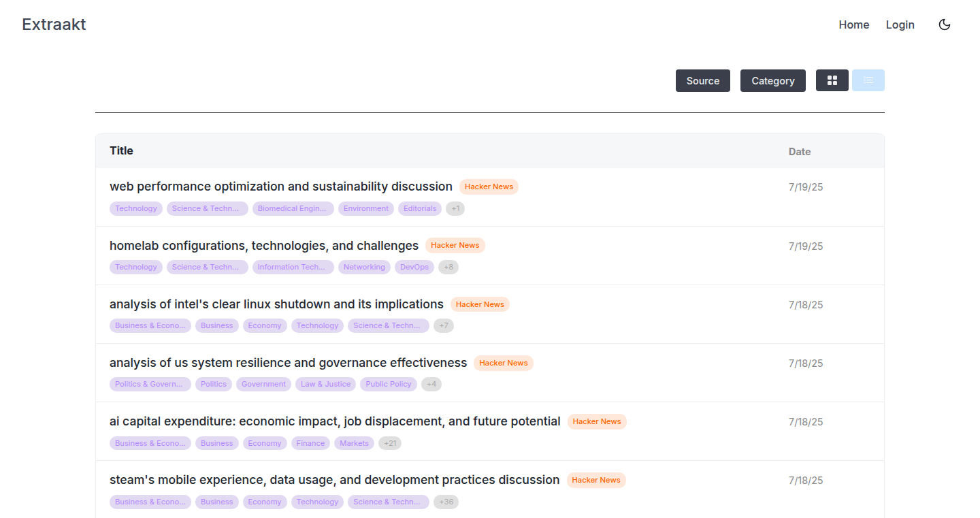Click the Title column header

(121, 150)
